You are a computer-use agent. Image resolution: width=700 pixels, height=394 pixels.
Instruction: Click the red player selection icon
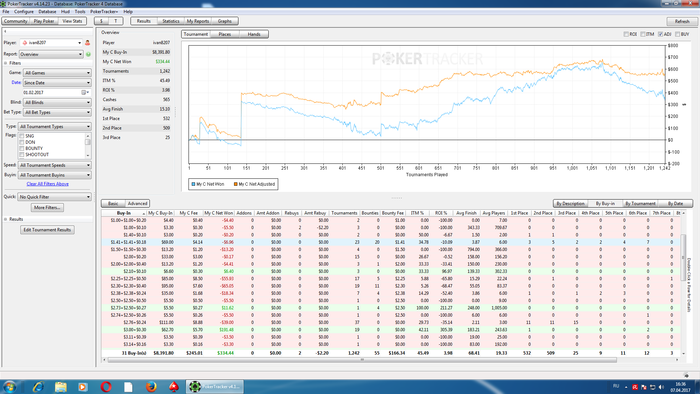88,43
